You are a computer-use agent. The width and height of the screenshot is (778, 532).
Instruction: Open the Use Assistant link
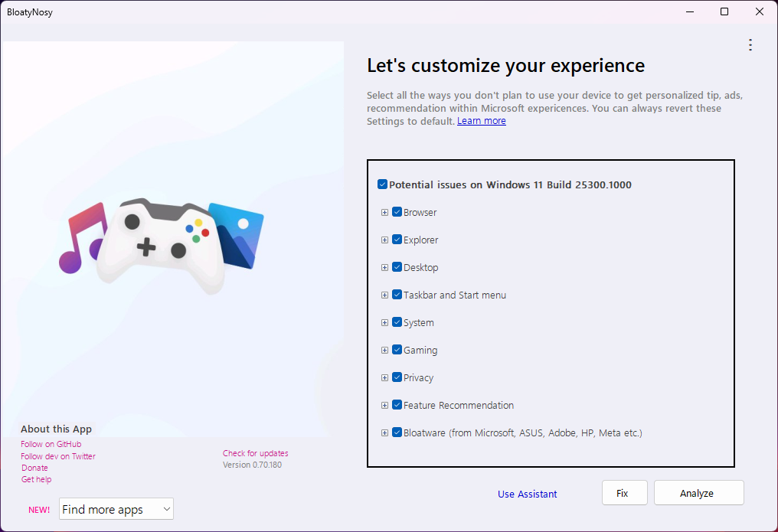(527, 494)
